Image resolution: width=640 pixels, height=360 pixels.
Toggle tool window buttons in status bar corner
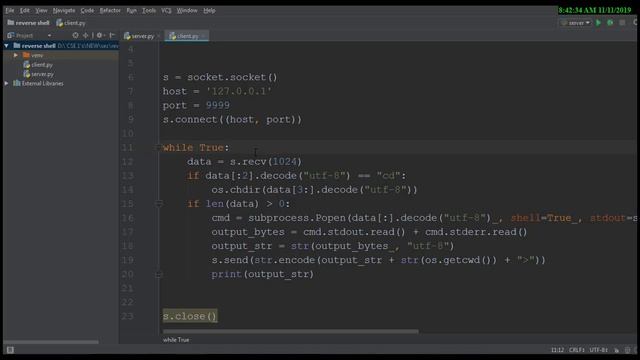10,350
